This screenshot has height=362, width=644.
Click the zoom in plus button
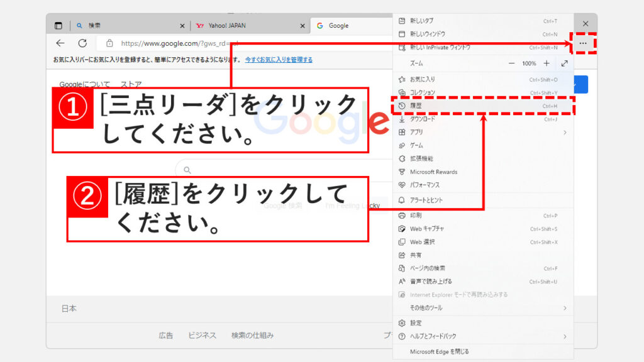point(547,63)
